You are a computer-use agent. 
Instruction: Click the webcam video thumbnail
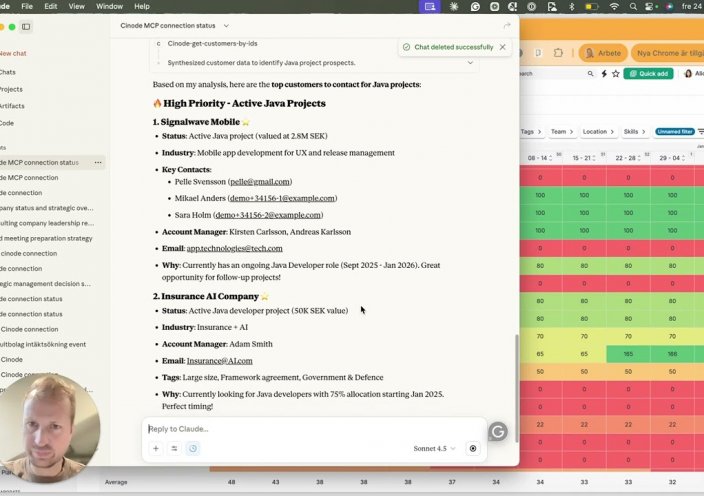pyautogui.click(x=49, y=427)
